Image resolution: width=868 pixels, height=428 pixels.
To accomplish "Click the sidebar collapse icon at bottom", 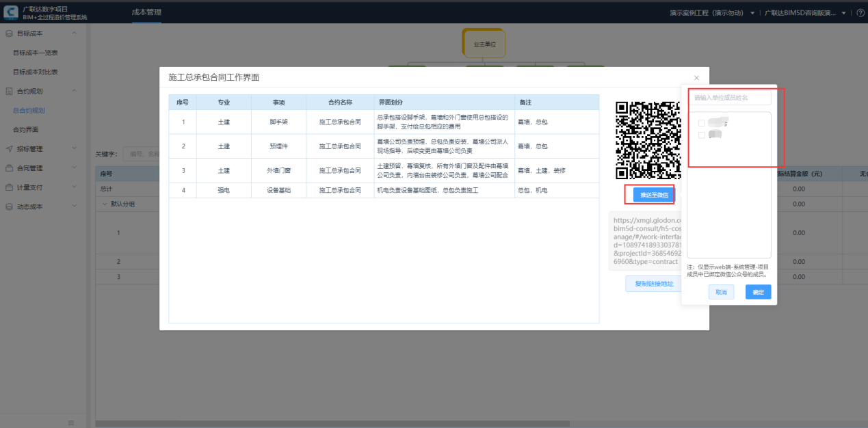I will tap(71, 423).
